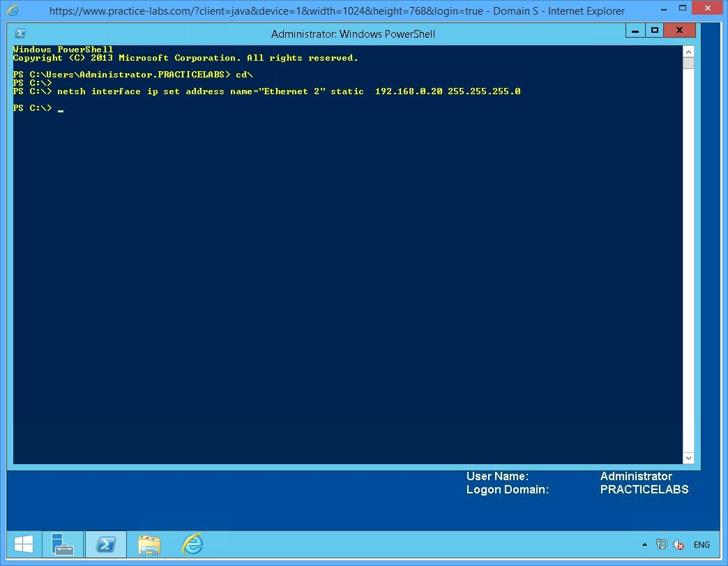Open the ENG language input selector

coord(702,544)
